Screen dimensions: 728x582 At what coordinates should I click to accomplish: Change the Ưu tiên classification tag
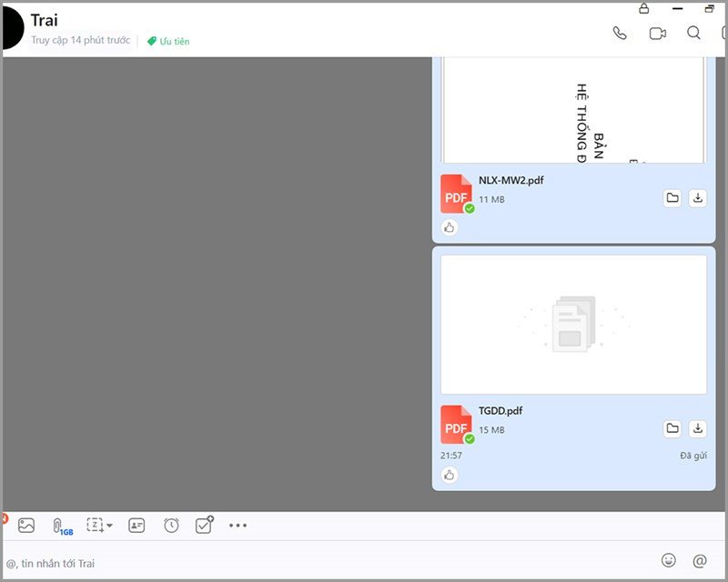(168, 41)
